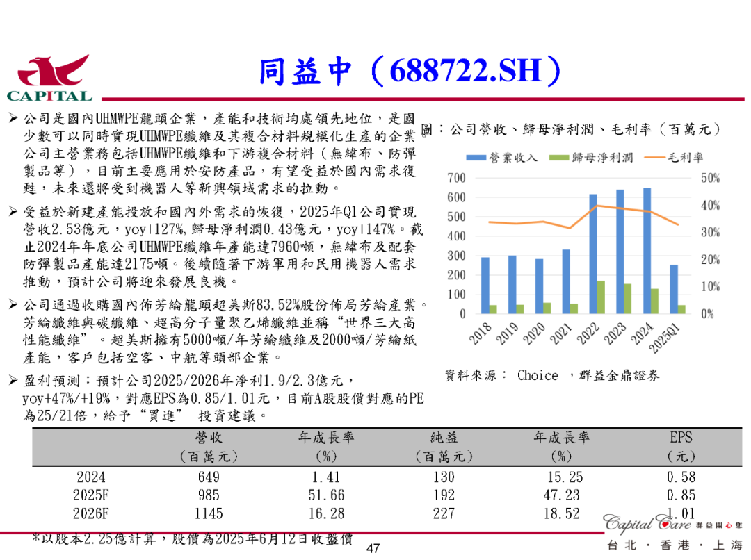Click the 2025F row label

tap(91, 495)
